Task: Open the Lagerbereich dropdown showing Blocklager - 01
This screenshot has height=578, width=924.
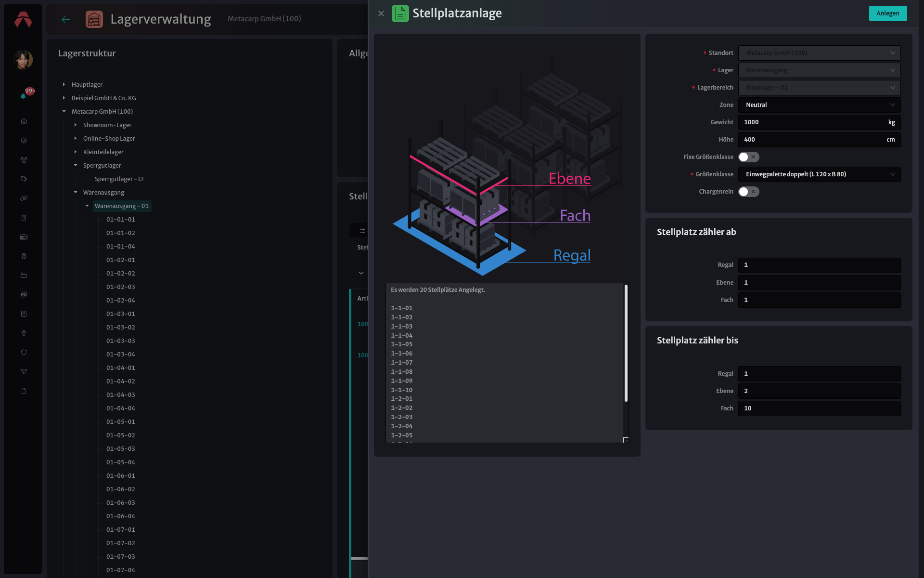Action: (819, 88)
